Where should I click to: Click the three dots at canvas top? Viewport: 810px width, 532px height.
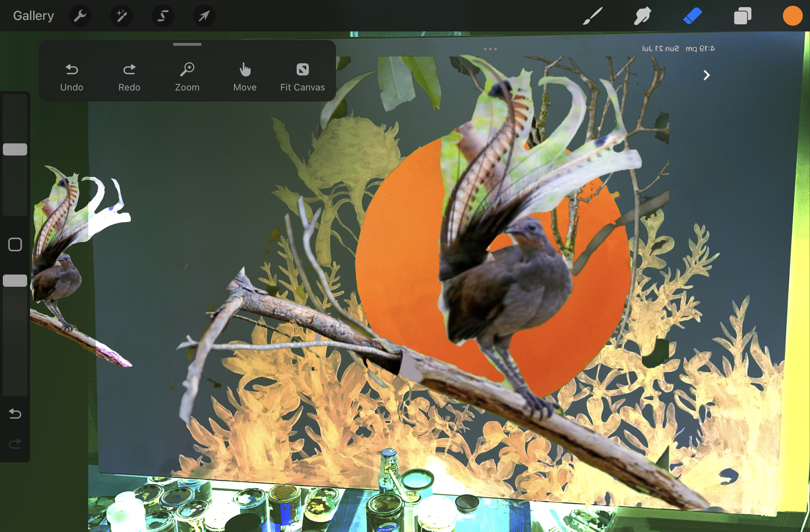(490, 49)
